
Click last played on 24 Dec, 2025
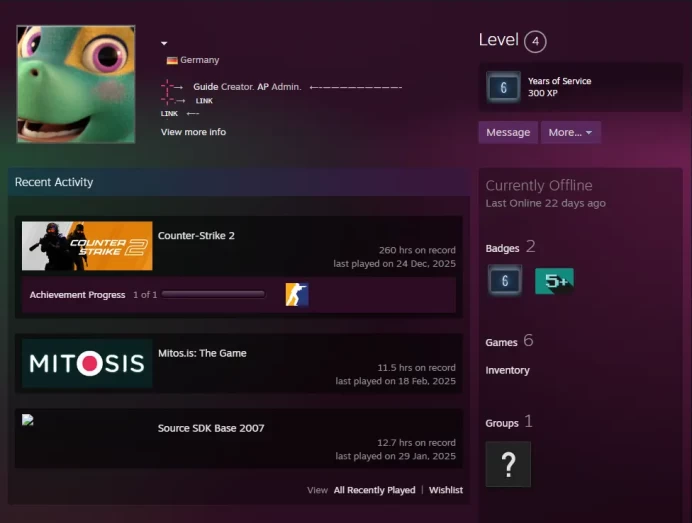[395, 263]
